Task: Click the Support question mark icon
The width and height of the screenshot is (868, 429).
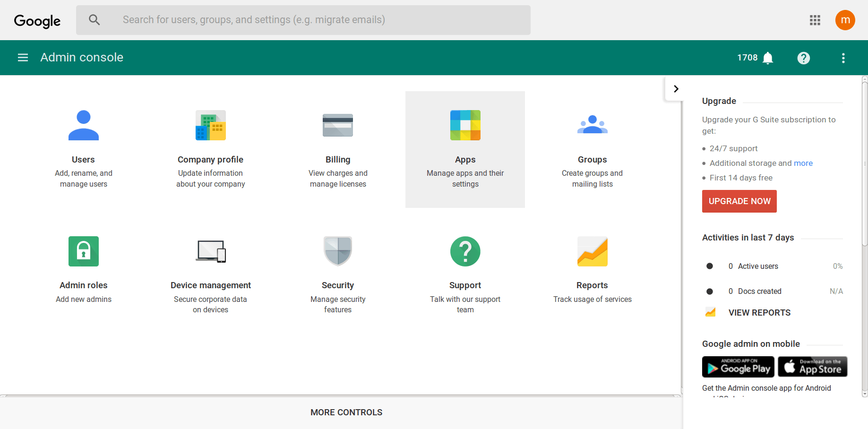Action: pyautogui.click(x=465, y=251)
